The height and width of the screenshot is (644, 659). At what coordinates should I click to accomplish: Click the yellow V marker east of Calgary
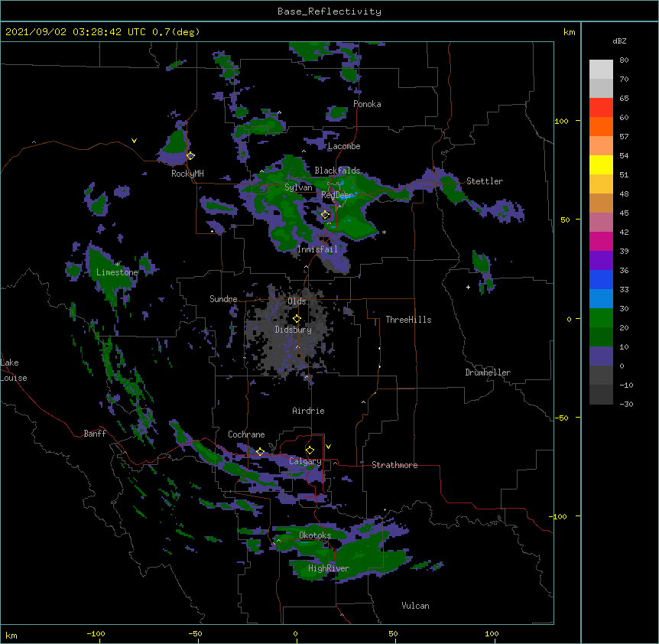point(328,447)
